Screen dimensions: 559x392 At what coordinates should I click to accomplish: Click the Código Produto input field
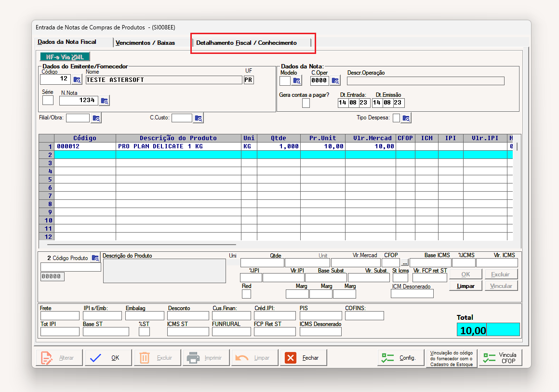click(x=71, y=267)
